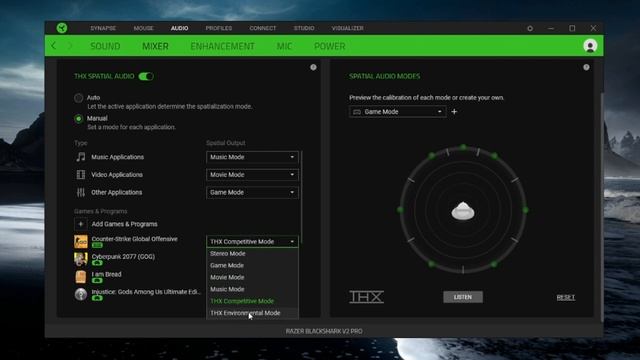Click the head icon in spatial circle

462,211
